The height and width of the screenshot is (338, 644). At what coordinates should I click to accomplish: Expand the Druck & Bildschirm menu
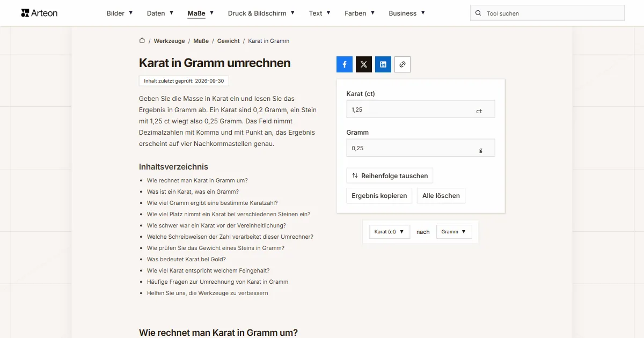pos(261,13)
